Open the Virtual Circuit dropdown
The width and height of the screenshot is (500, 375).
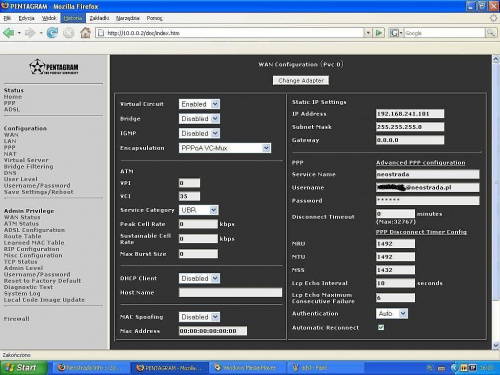coord(199,104)
